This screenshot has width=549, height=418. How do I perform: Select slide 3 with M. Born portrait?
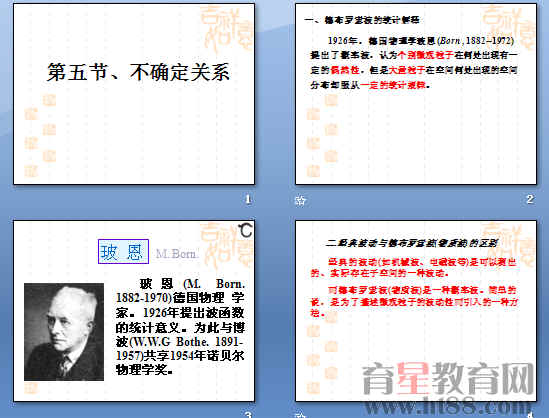(134, 311)
